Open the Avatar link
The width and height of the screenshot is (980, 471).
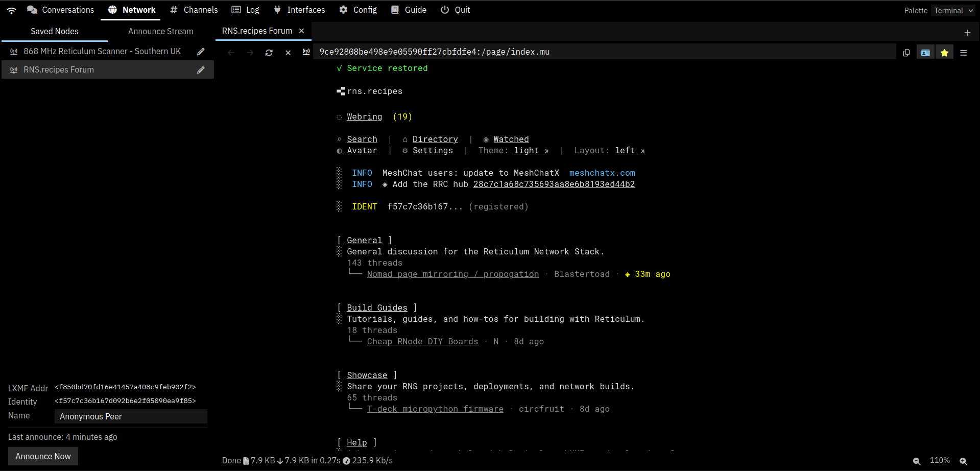(x=362, y=151)
